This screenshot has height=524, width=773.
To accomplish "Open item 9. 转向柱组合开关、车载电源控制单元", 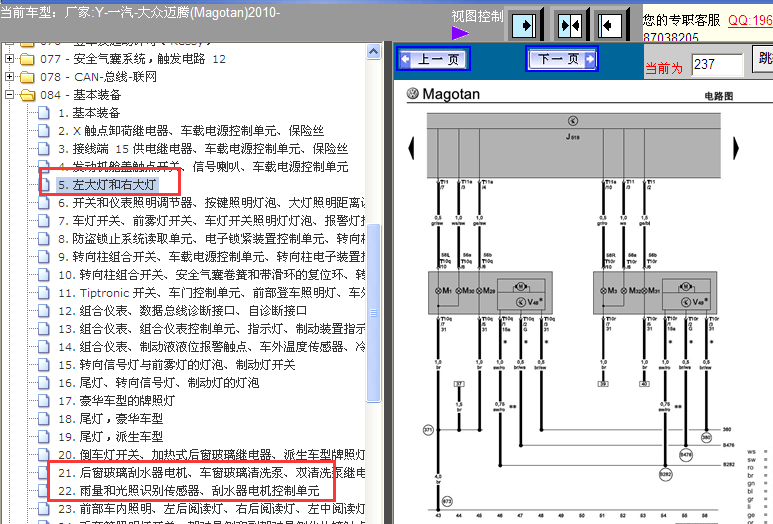I will (211, 257).
